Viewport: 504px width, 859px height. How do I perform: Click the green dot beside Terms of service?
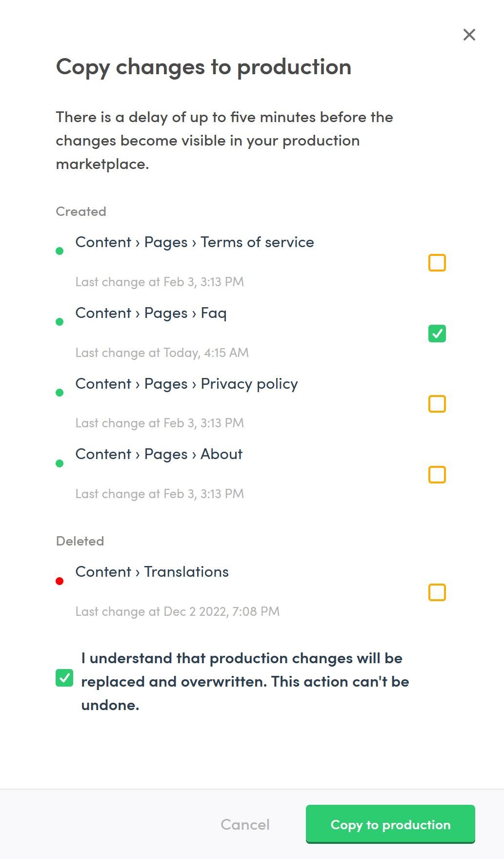pyautogui.click(x=60, y=251)
